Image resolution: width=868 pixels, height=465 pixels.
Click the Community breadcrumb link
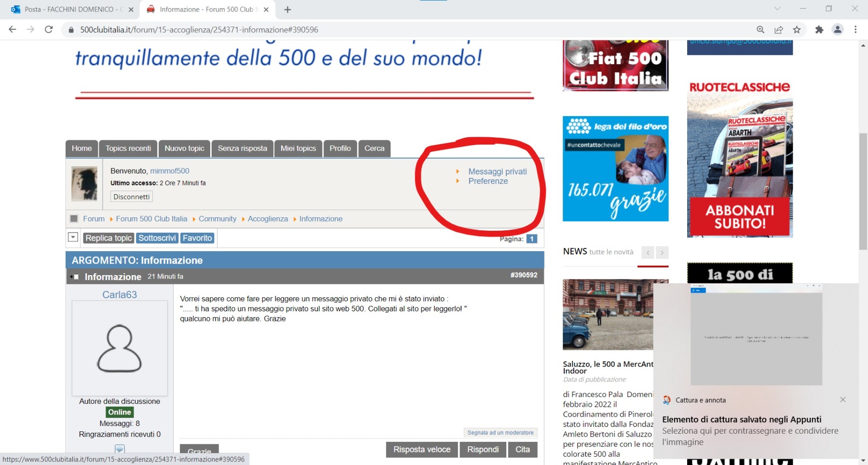pyautogui.click(x=217, y=219)
